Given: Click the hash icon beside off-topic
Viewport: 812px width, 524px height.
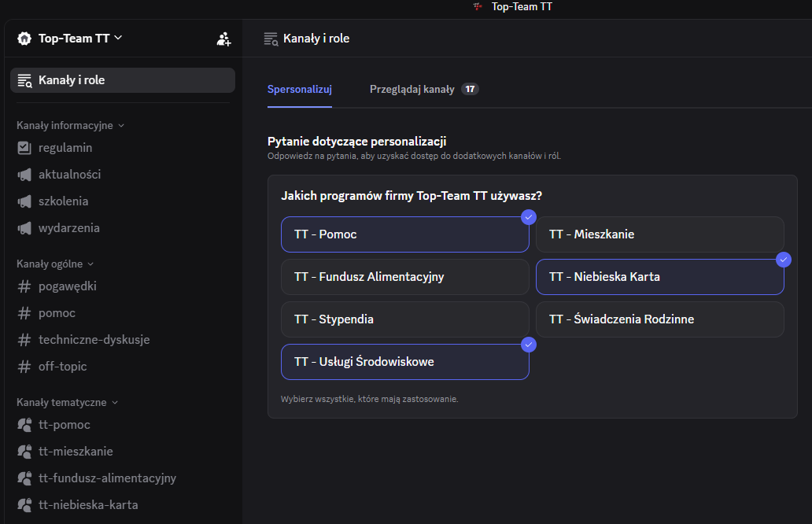Looking at the screenshot, I should tap(24, 367).
